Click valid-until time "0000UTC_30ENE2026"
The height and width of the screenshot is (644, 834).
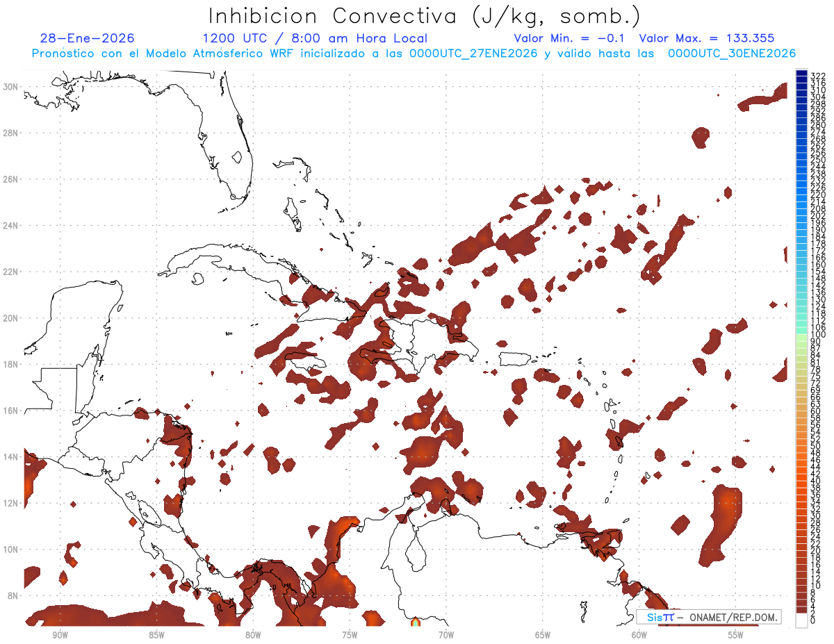point(732,53)
